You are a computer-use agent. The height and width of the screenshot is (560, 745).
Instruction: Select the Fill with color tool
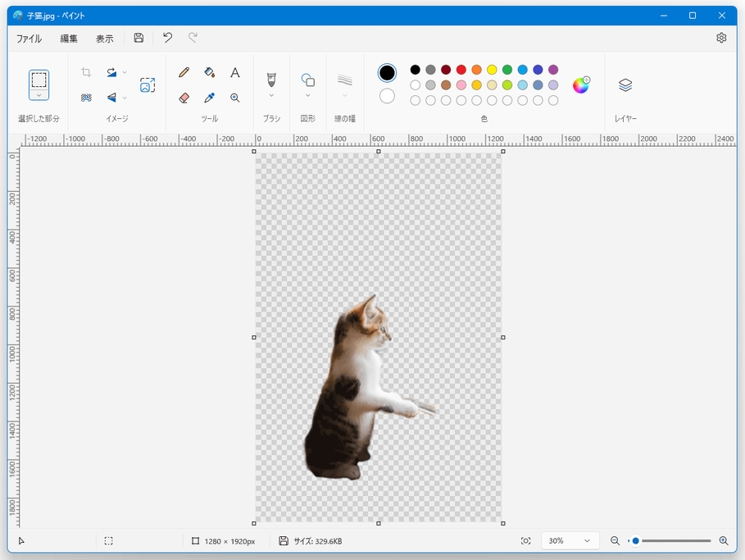(209, 72)
